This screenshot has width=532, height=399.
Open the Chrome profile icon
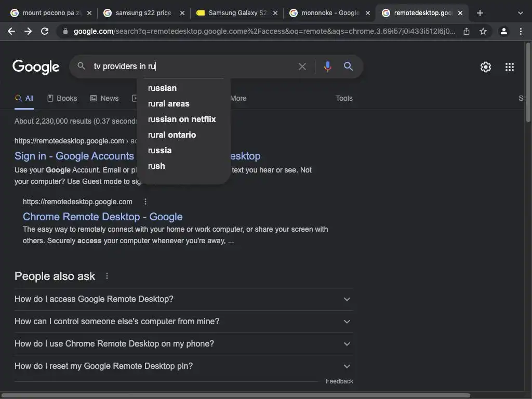coord(504,31)
